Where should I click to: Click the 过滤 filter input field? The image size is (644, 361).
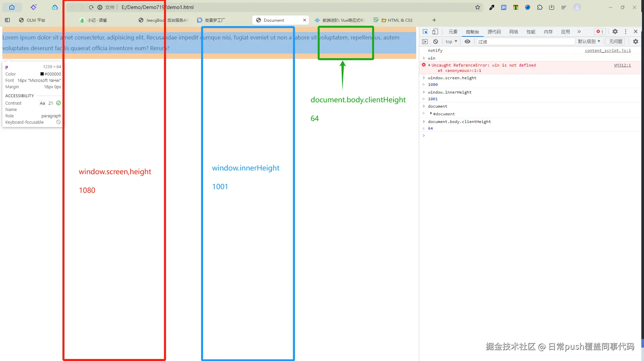[x=524, y=41]
